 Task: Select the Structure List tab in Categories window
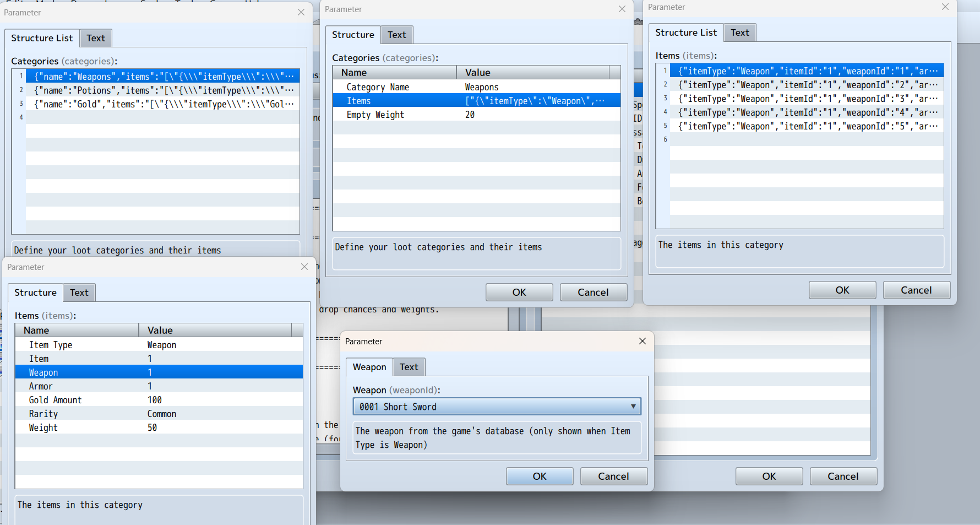[42, 38]
